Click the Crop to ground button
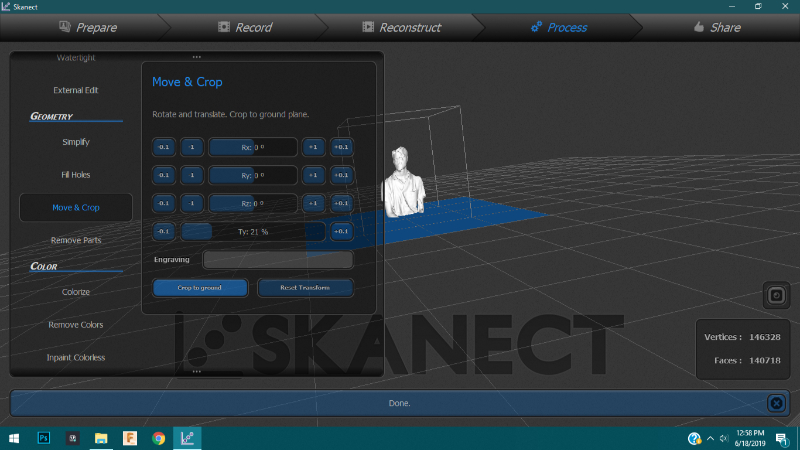 [200, 288]
